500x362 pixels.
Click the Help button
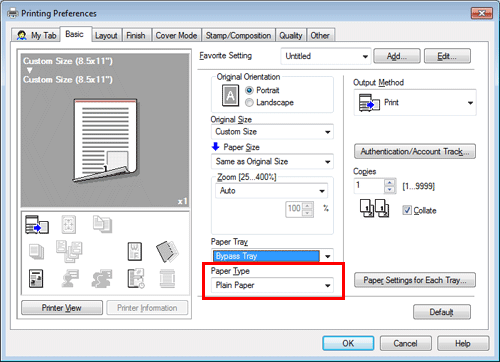(463, 343)
